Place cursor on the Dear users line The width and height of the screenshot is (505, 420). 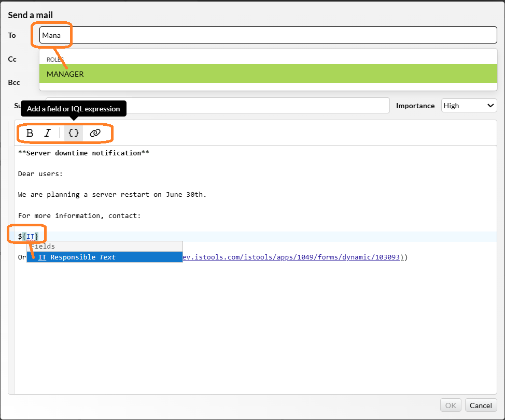[x=40, y=174]
